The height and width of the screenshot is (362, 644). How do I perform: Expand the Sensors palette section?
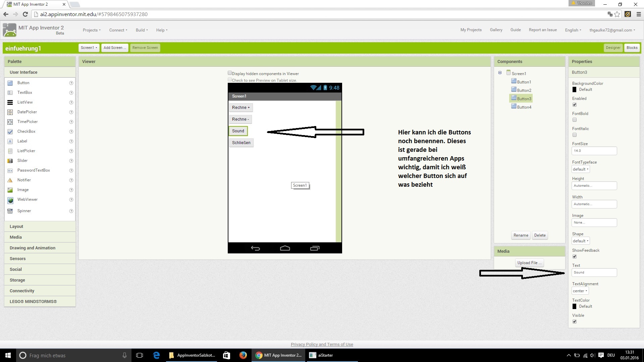[x=40, y=259]
